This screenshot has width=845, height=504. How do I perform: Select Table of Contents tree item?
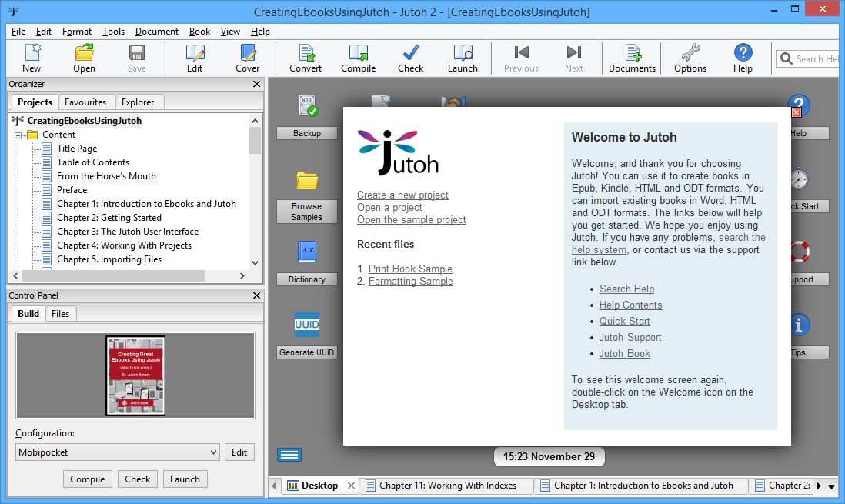[x=93, y=162]
